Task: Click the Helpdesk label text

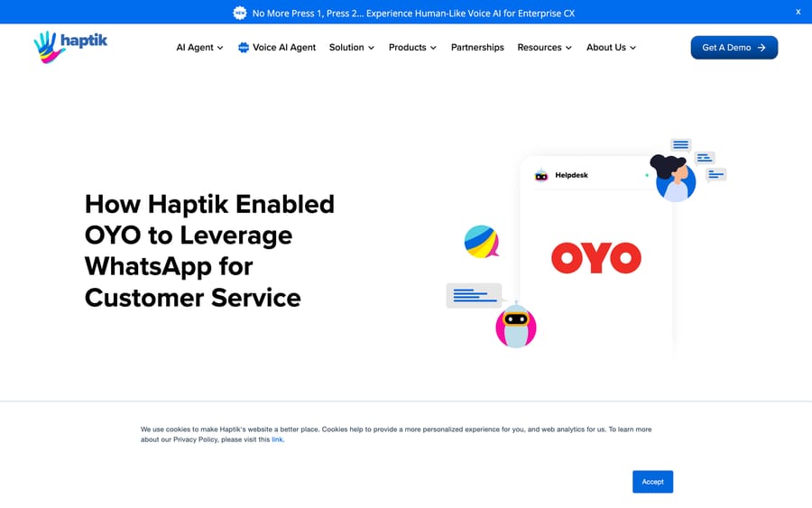Action: coord(571,175)
